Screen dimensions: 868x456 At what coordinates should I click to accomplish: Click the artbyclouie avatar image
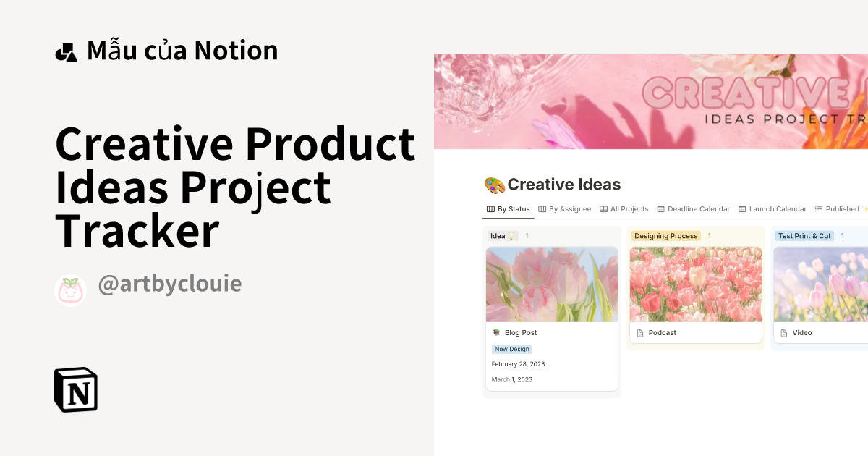(x=70, y=290)
